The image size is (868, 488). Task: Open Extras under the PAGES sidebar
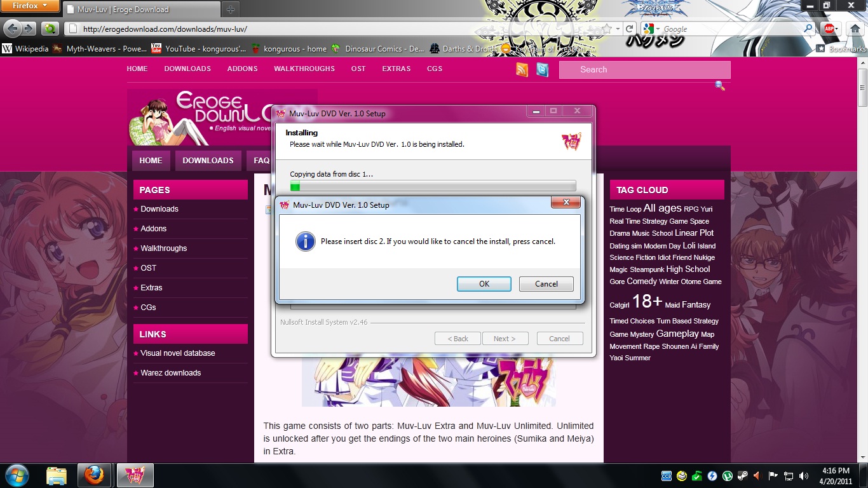pos(151,288)
